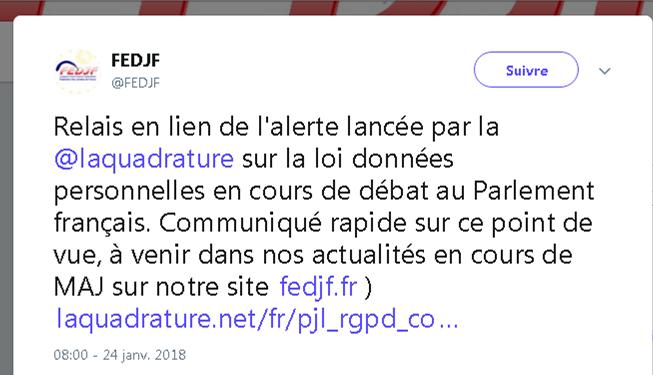The height and width of the screenshot is (375, 653).
Task: Click the word 'français' in the tweet
Action: click(102, 224)
